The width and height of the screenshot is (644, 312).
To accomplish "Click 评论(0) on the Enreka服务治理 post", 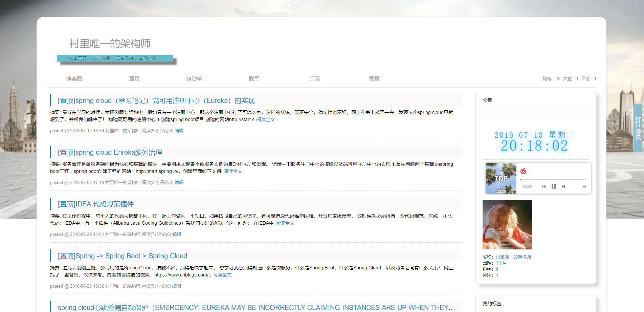I will point(166,182).
